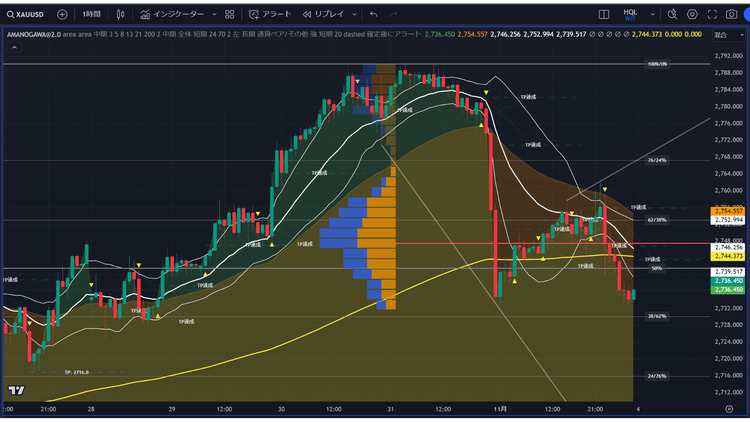The height and width of the screenshot is (422, 750).
Task: Redo the last undone chart action
Action: [x=400, y=14]
